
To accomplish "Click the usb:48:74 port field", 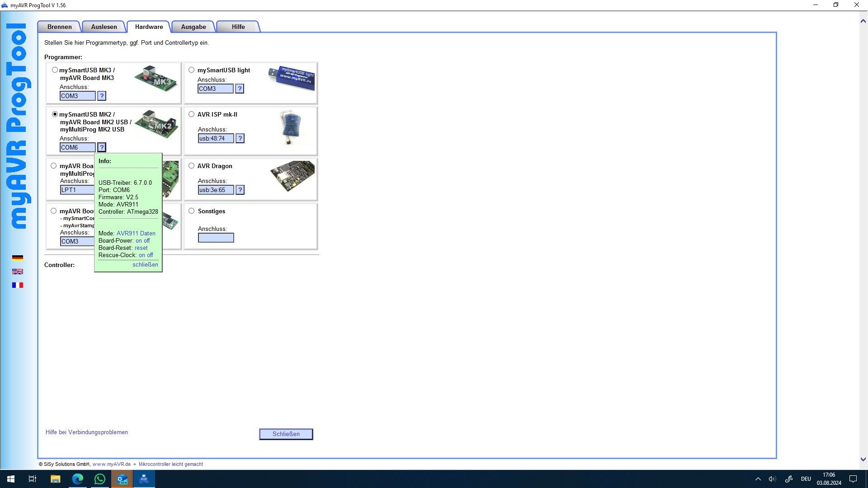I will coord(216,138).
